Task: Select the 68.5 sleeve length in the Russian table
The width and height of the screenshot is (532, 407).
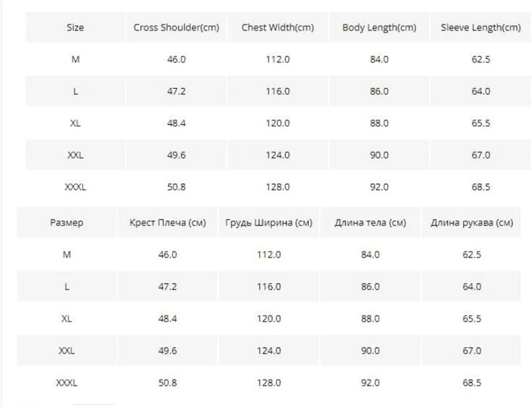Action: coord(472,383)
